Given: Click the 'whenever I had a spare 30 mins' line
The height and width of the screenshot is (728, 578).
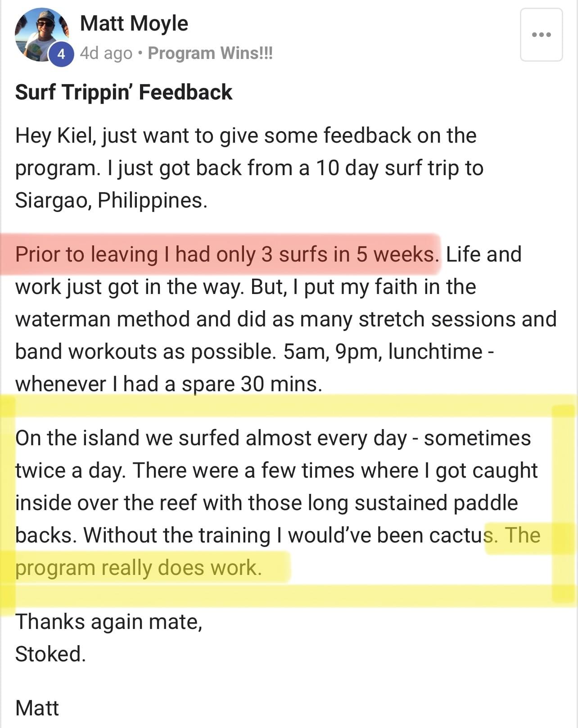Looking at the screenshot, I should pos(169,384).
